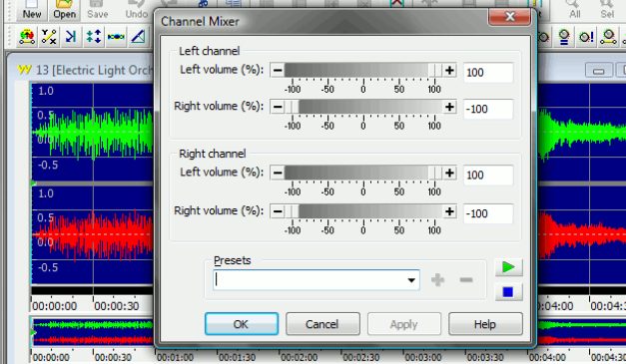Increase Right channel right volume with plus
Image resolution: width=626 pixels, height=364 pixels.
450,211
